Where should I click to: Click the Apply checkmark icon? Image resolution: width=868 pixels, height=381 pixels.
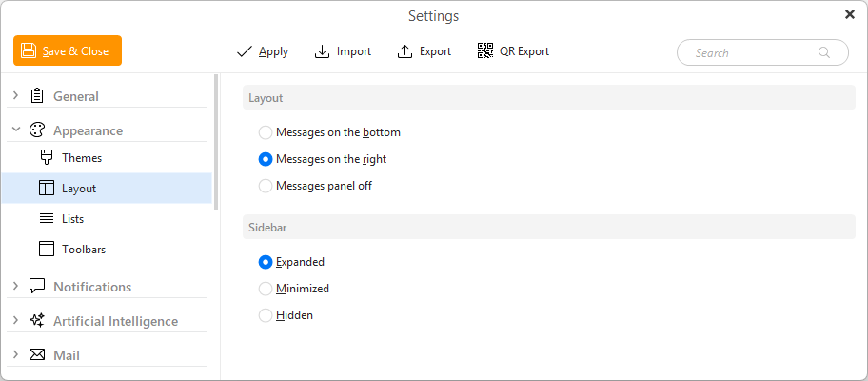pyautogui.click(x=244, y=51)
